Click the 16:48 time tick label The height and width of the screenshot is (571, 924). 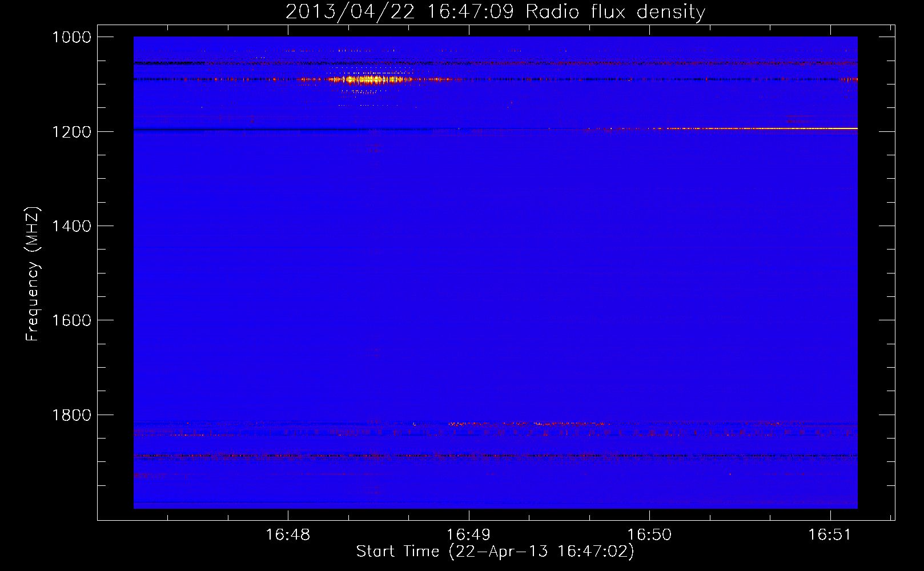[x=288, y=535]
